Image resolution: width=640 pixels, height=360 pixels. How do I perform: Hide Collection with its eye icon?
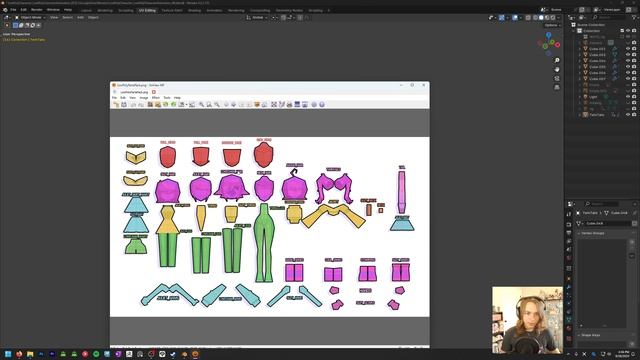coord(628,31)
